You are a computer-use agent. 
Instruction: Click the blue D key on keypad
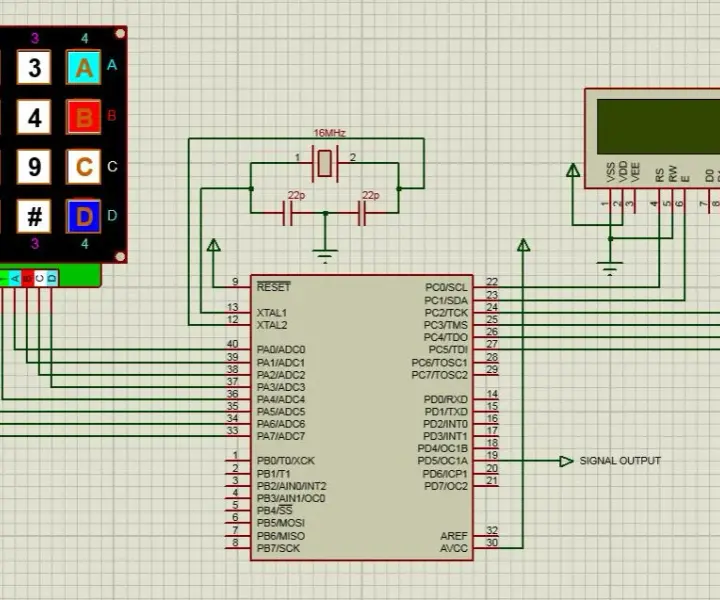(84, 216)
